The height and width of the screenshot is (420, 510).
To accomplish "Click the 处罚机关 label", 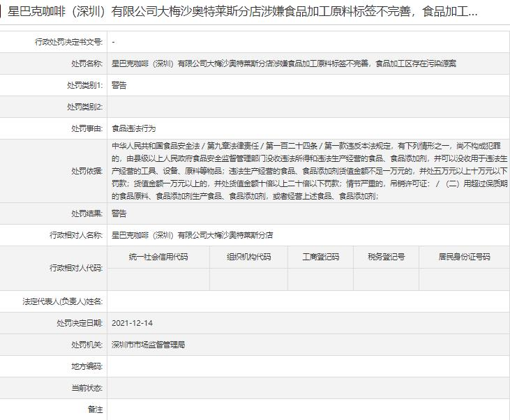I will pyautogui.click(x=87, y=345).
